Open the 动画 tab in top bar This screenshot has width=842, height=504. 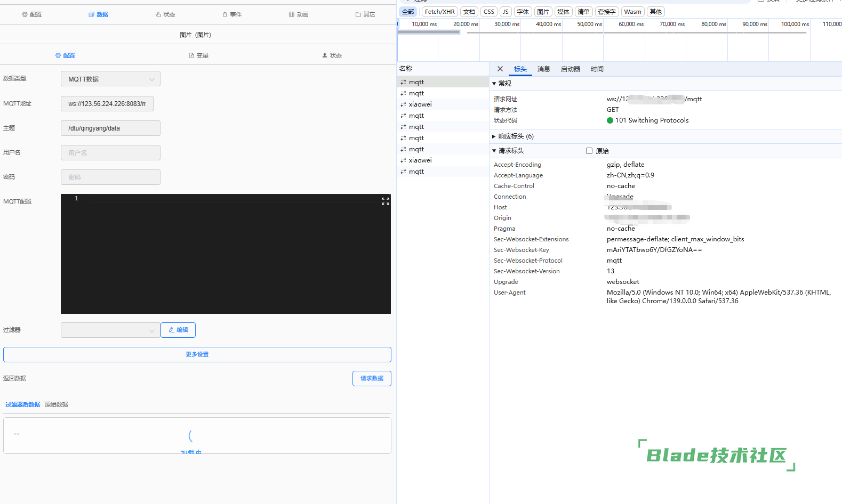pos(299,14)
